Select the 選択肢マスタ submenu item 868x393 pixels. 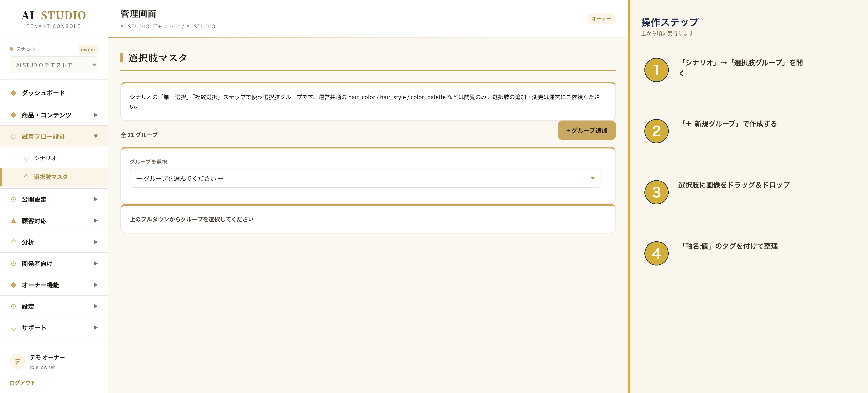pyautogui.click(x=54, y=177)
